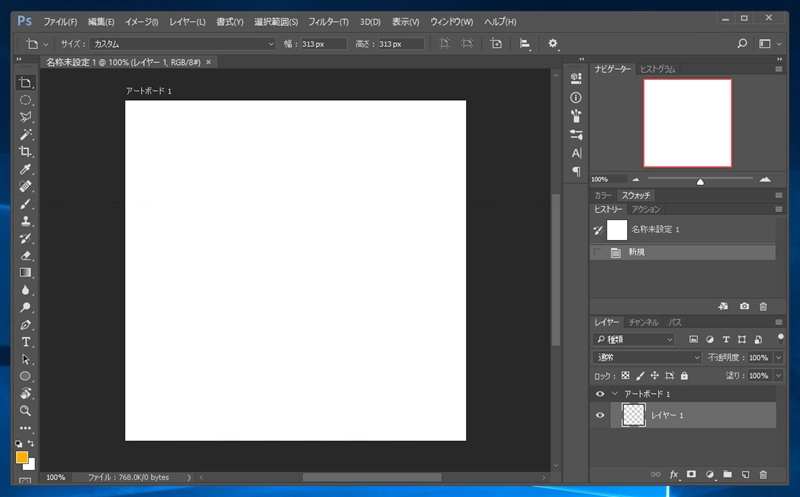
Task: Select the Magic Wand tool
Action: 26,134
